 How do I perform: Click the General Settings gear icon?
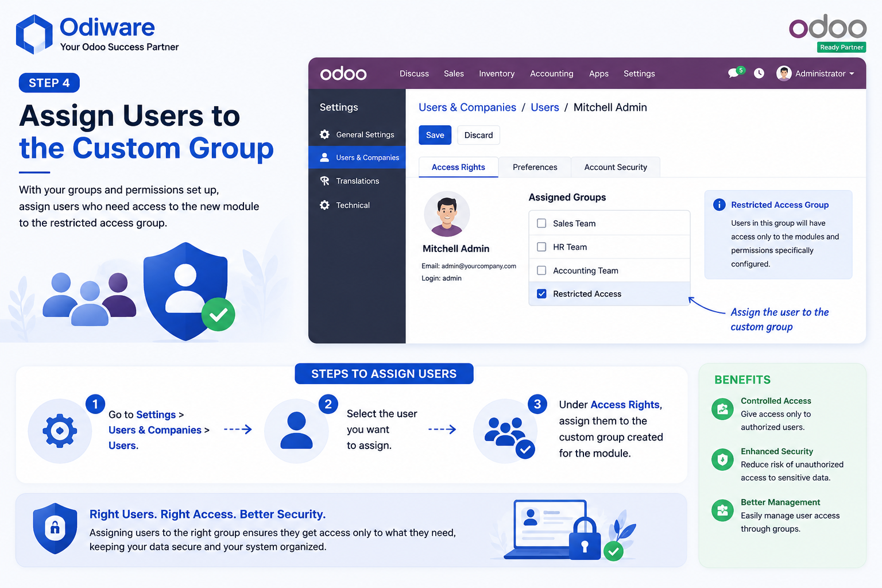324,134
